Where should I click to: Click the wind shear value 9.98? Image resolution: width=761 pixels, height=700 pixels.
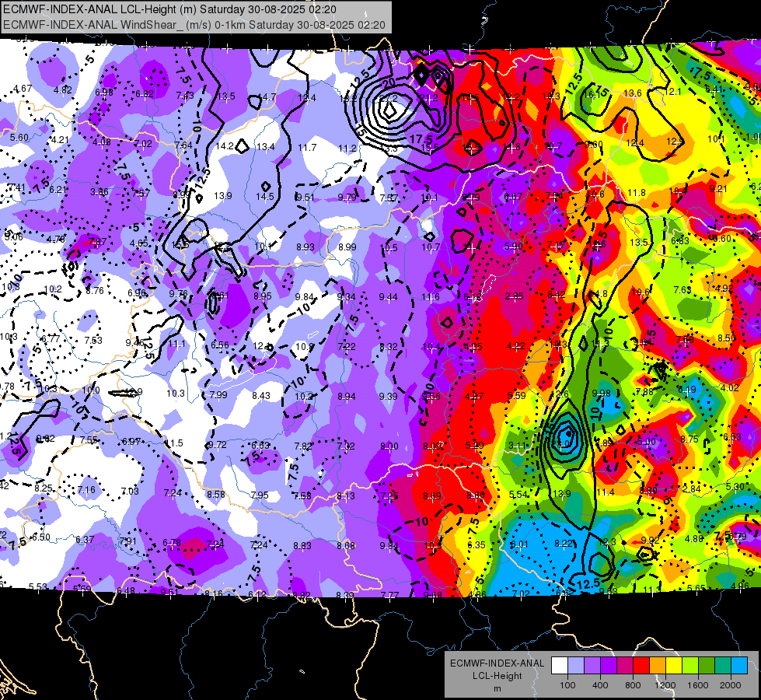pyautogui.click(x=602, y=393)
